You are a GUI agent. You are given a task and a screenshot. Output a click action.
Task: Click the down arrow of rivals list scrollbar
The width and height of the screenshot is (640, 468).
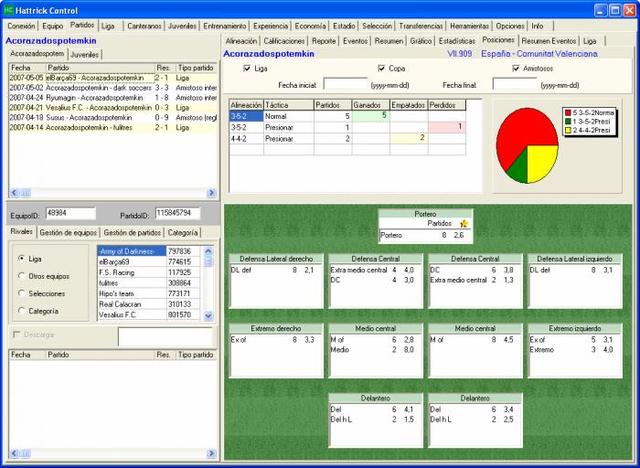coord(208,316)
